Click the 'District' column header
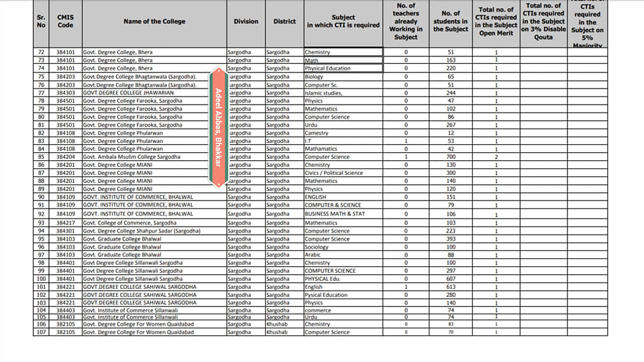The width and height of the screenshot is (644, 362). tap(284, 21)
